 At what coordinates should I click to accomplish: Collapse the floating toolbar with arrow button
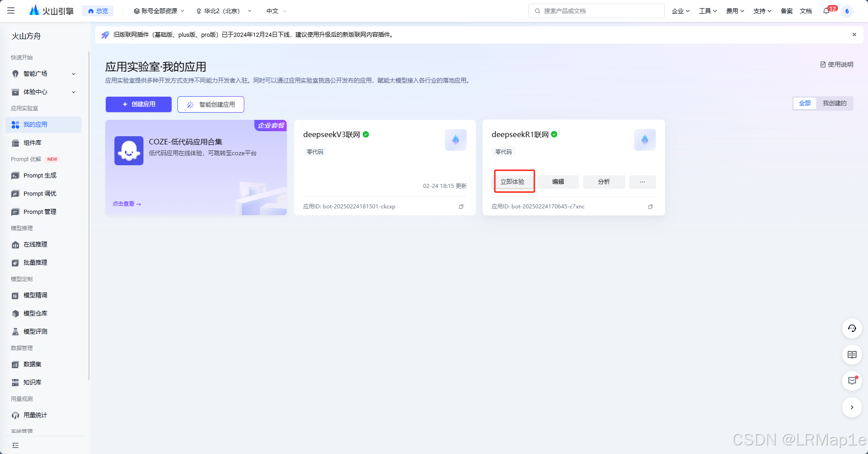pyautogui.click(x=852, y=407)
